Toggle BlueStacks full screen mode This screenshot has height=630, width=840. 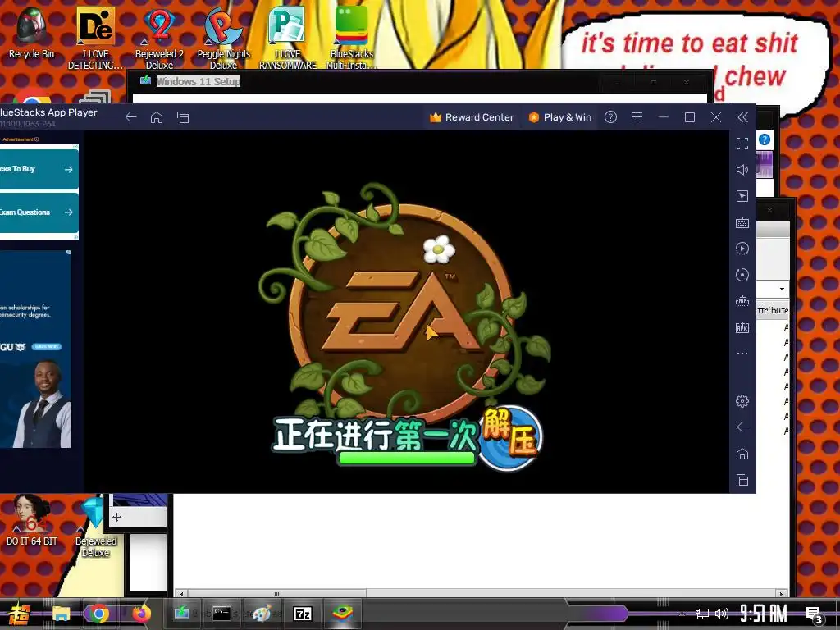(x=742, y=144)
